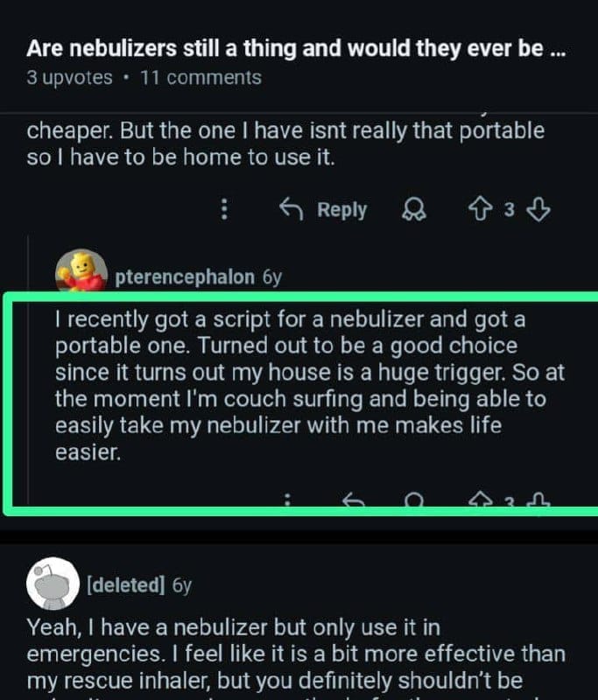Tap the 3 upvotes count
Image resolution: width=598 pixels, height=700 pixels.
[69, 78]
